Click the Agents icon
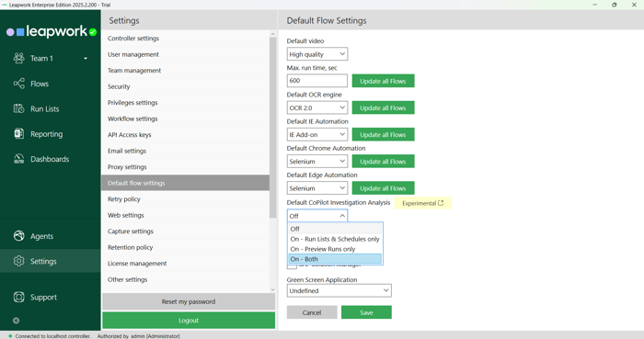Viewport: 644px width, 339px height. coord(19,236)
